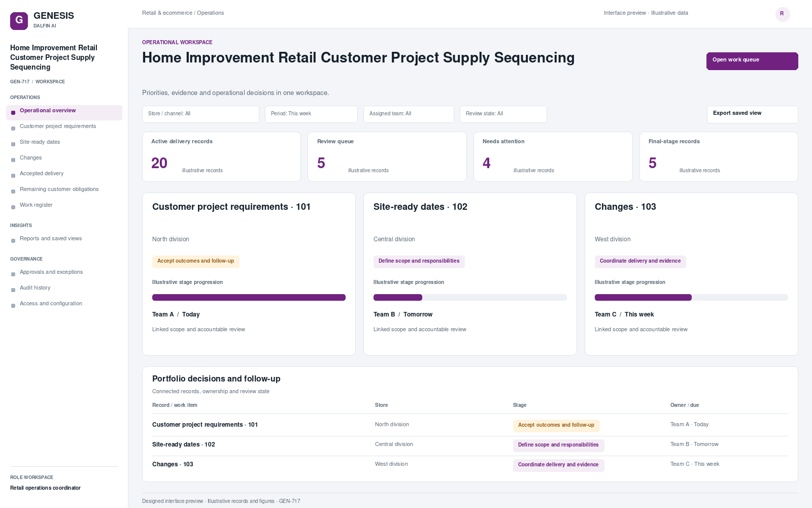The width and height of the screenshot is (812, 508).
Task: Click Accept outcomes and follow-up tag on card
Action: point(196,262)
